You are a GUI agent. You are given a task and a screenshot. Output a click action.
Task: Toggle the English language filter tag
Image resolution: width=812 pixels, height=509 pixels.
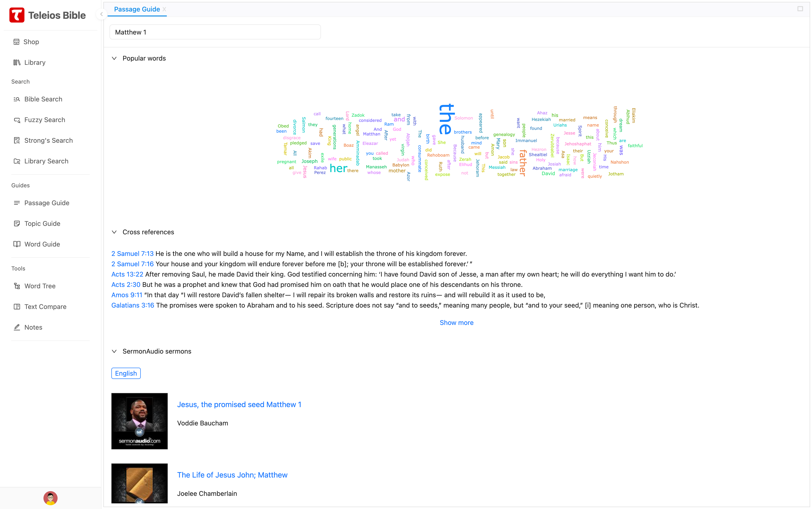click(126, 373)
